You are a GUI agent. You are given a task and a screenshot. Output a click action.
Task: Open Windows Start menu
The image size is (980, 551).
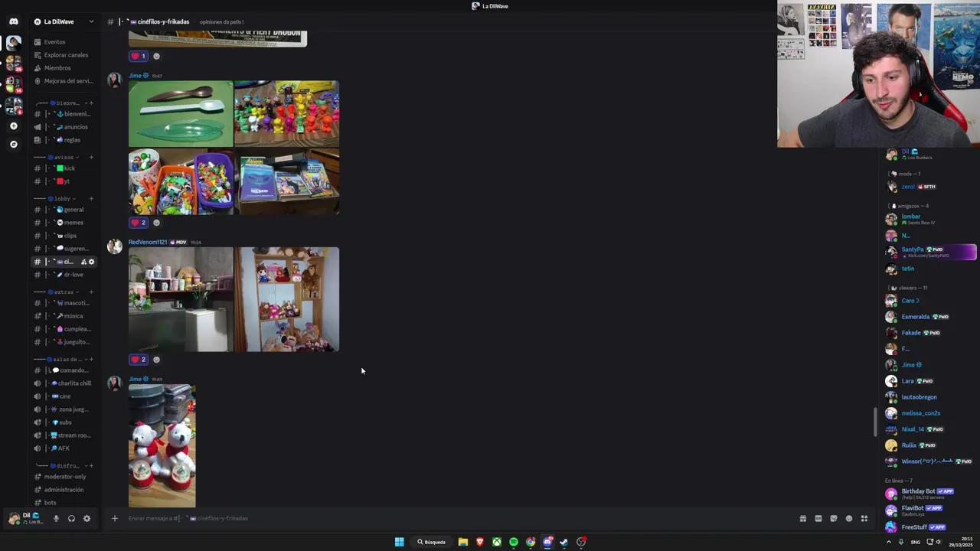click(399, 542)
